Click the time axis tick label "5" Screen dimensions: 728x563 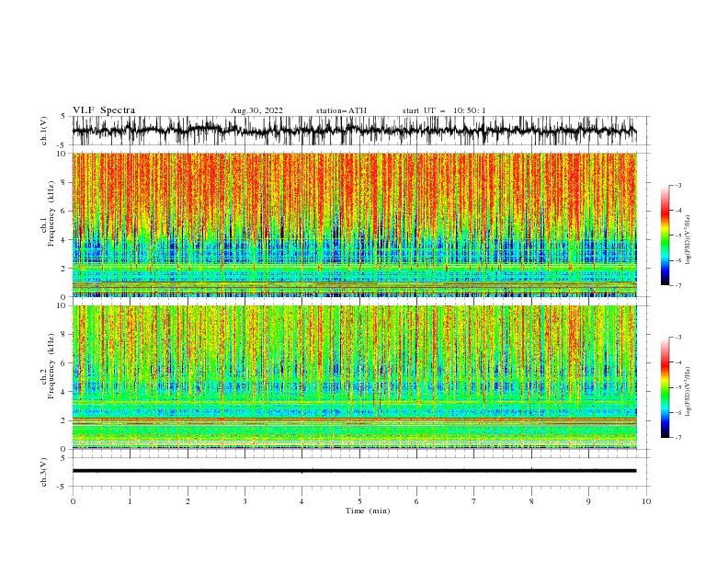(359, 501)
